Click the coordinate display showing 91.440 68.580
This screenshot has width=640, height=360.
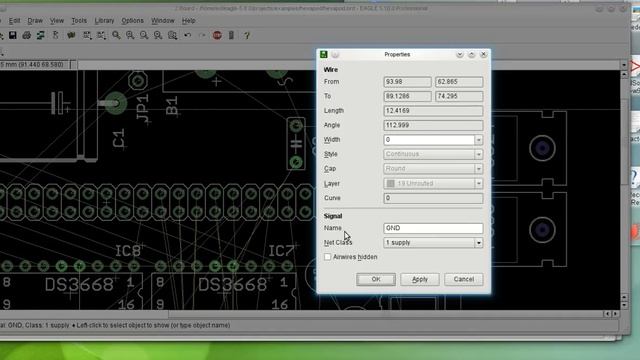(34, 64)
